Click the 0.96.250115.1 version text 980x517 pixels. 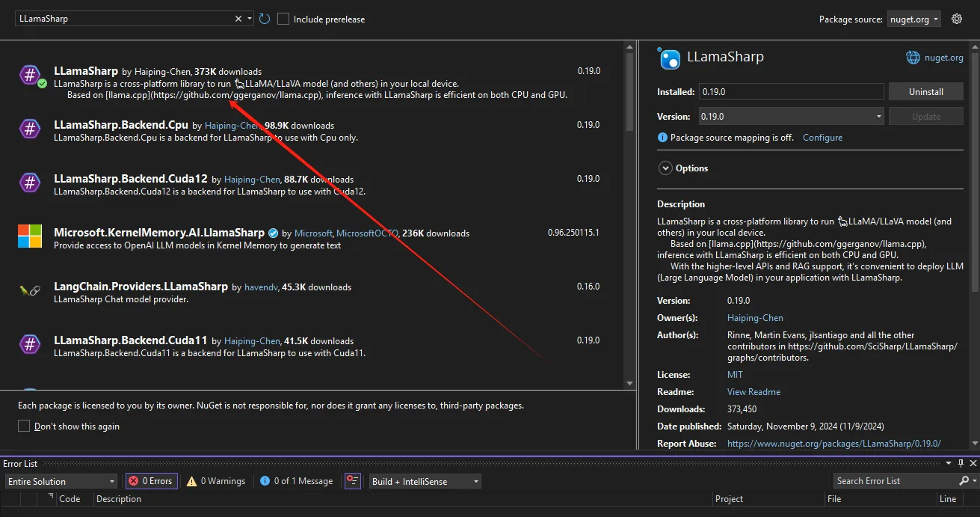573,233
